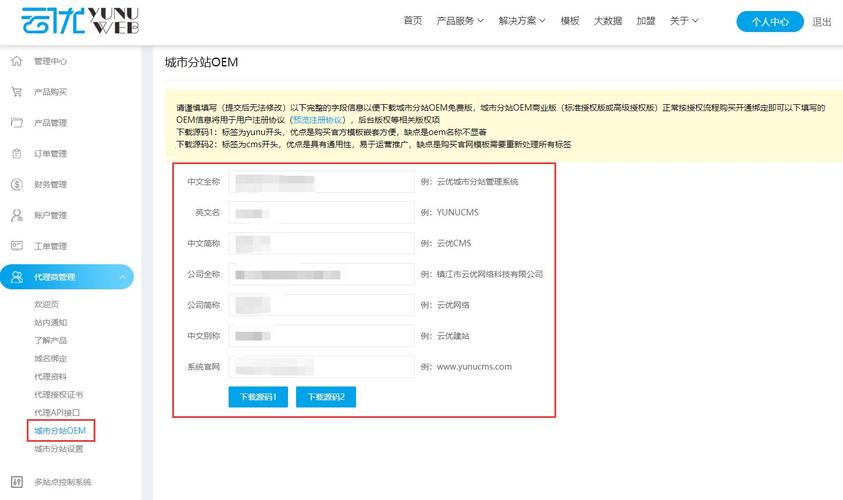Click the 账户管理 user icon
Image resolution: width=843 pixels, height=500 pixels.
click(17, 216)
